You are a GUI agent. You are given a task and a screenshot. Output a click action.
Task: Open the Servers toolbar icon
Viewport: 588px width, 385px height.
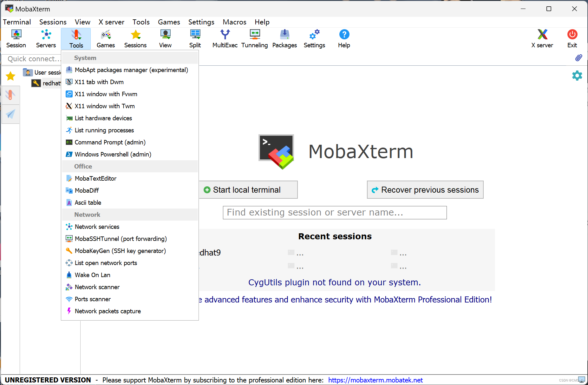click(x=46, y=39)
